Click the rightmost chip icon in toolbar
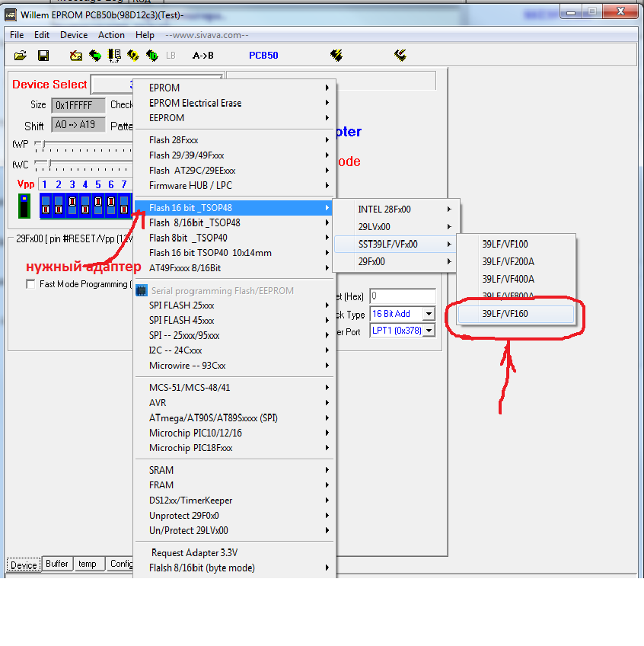 pos(400,55)
